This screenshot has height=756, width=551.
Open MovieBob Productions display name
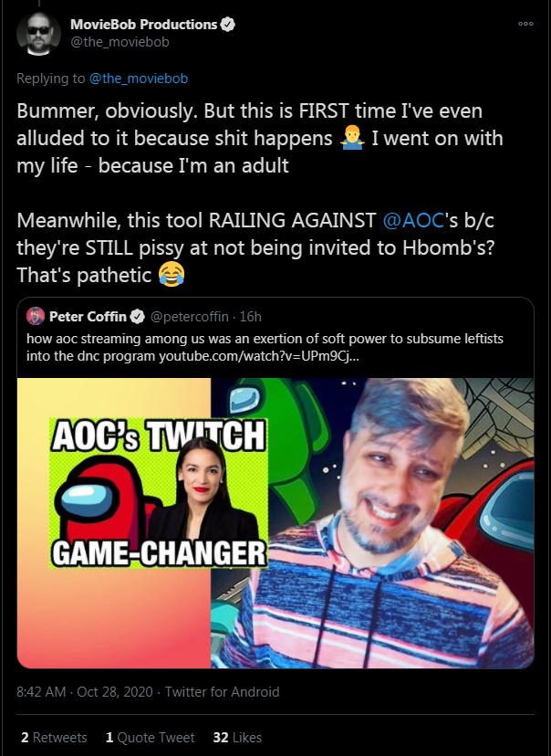pos(143,24)
